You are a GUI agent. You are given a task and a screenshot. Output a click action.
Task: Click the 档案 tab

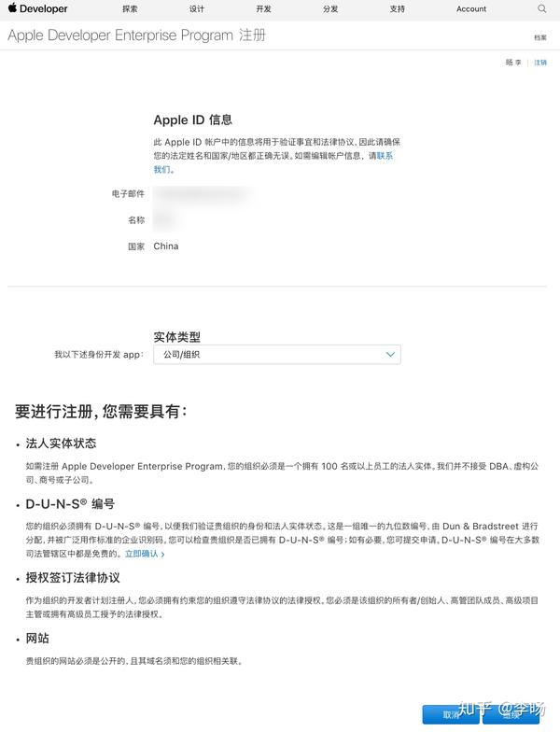[540, 37]
